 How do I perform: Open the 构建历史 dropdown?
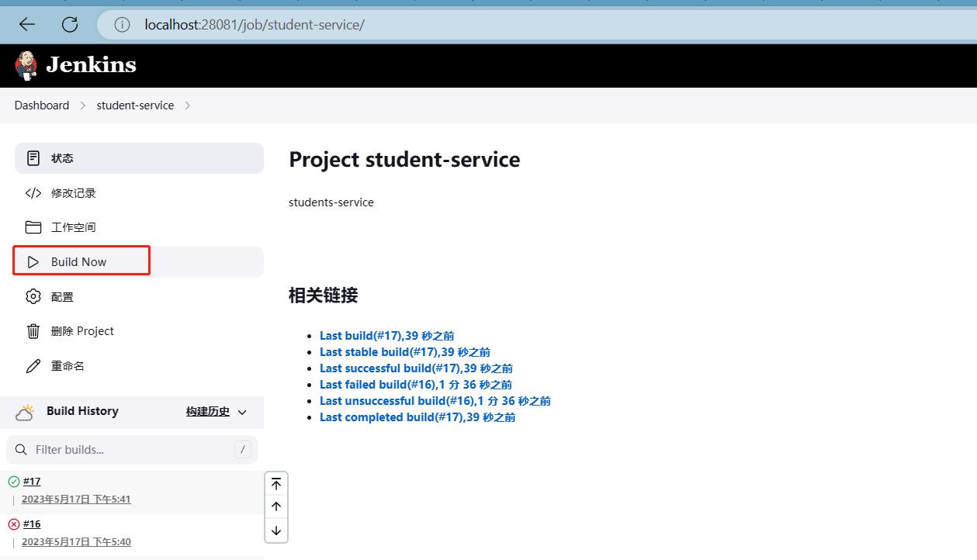click(x=215, y=412)
